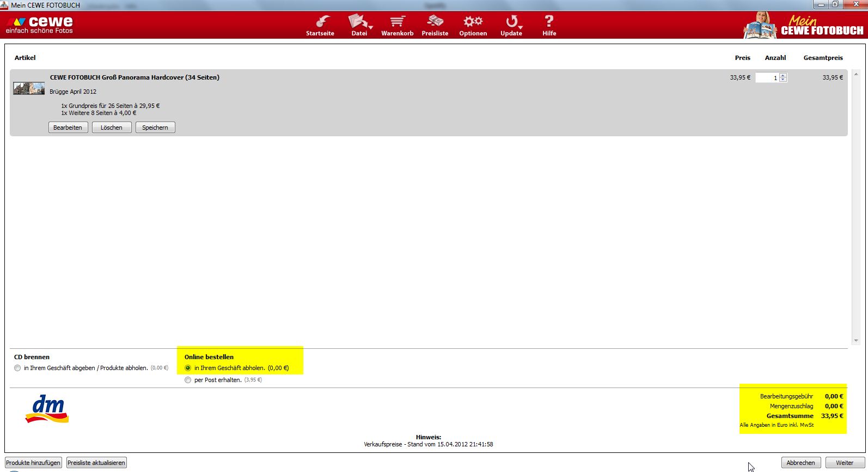The width and height of the screenshot is (868, 472).
Task: Open the Warenkorb cart icon
Action: coord(397,26)
